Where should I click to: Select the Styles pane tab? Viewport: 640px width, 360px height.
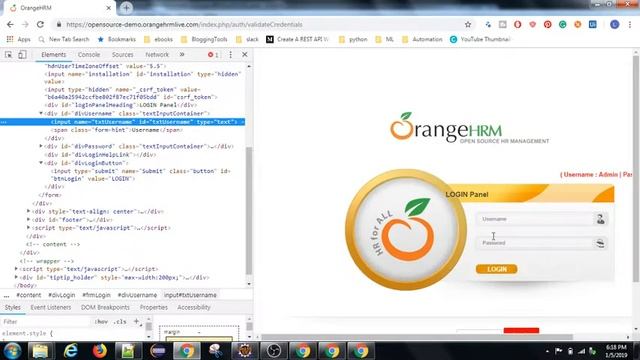(x=13, y=307)
